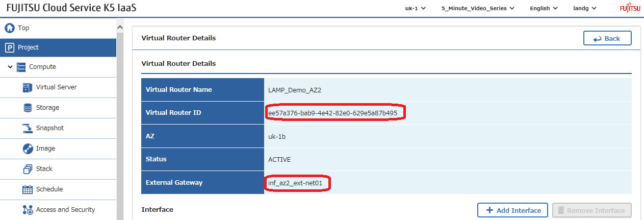
Task: Open the uk-1 region dropdown
Action: pyautogui.click(x=415, y=8)
